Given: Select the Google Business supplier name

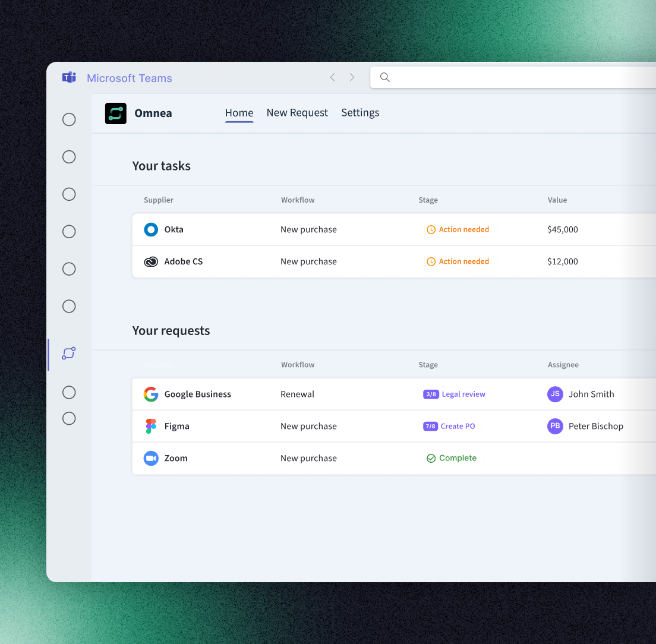Looking at the screenshot, I should [x=198, y=394].
